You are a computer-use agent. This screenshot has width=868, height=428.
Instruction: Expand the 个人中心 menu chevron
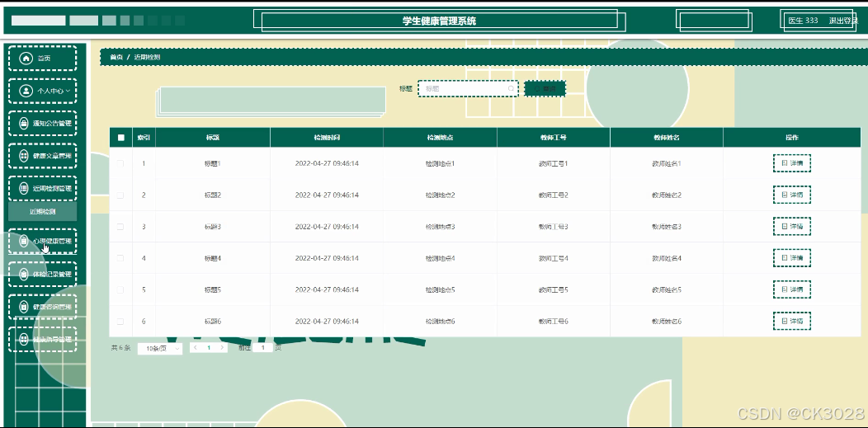68,91
